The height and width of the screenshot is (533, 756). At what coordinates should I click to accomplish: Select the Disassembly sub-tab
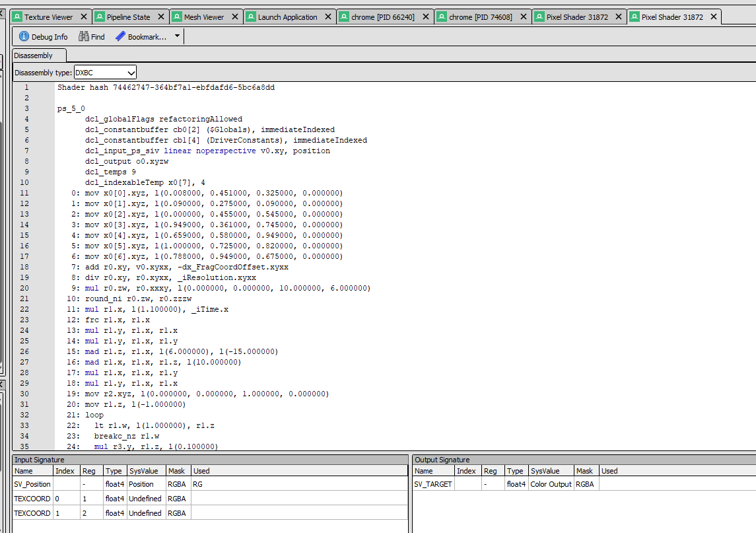tap(38, 55)
